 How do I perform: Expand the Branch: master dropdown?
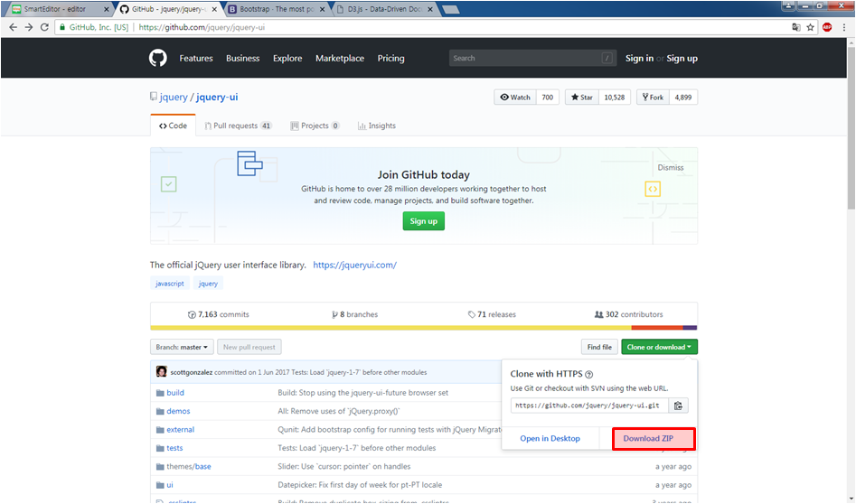182,347
